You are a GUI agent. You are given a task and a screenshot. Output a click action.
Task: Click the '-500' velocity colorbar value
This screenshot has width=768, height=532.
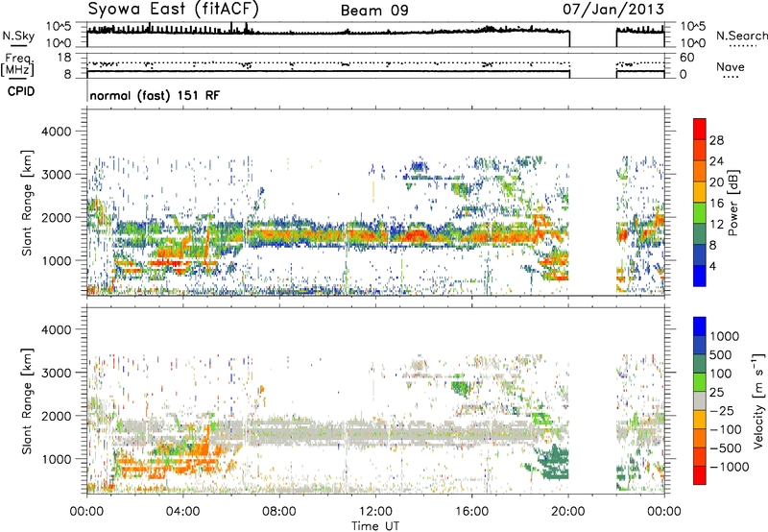(x=726, y=448)
